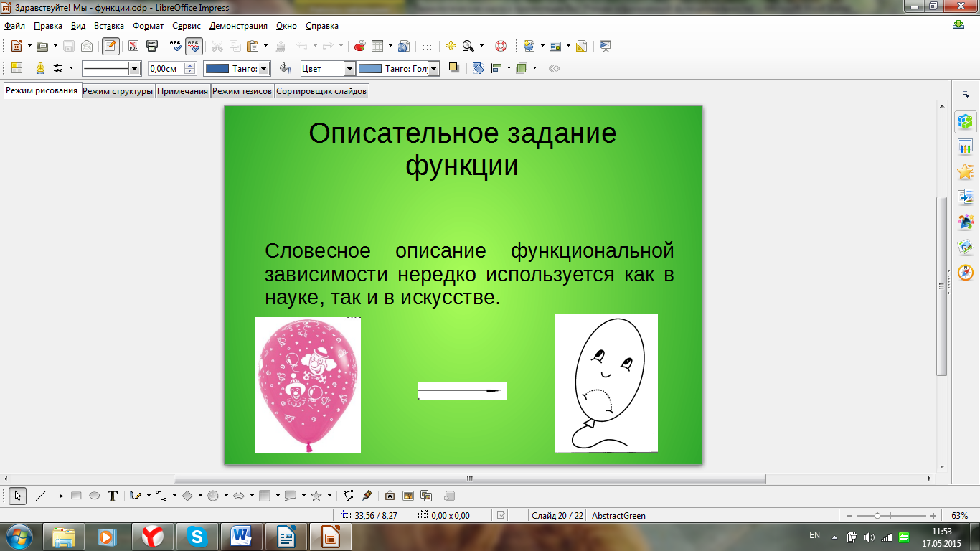The image size is (980, 551).
Task: Open the Navigator from the sidebar
Action: tap(966, 273)
